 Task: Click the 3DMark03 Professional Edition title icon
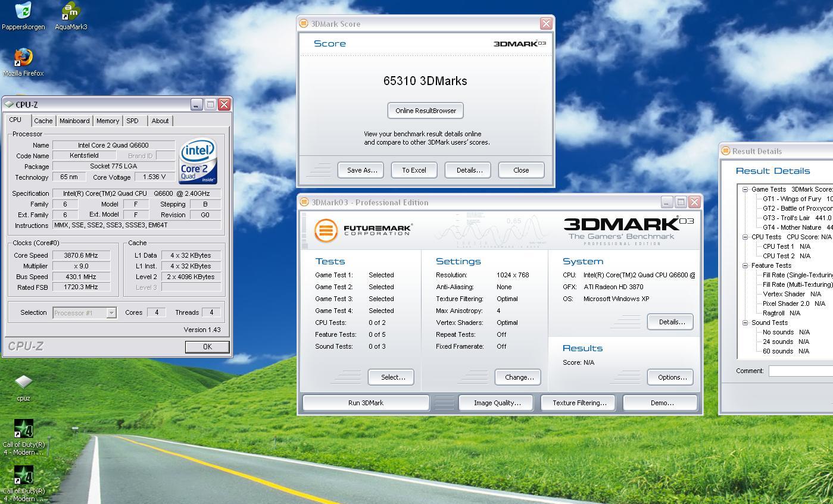click(304, 202)
